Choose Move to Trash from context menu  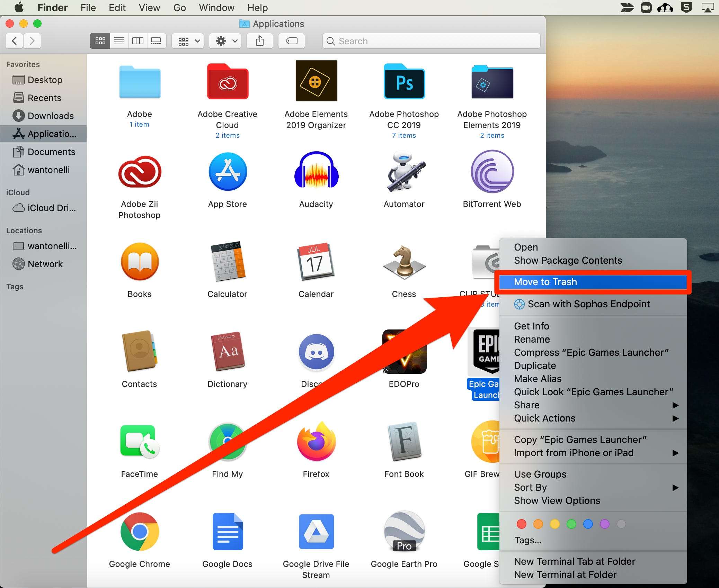(593, 282)
